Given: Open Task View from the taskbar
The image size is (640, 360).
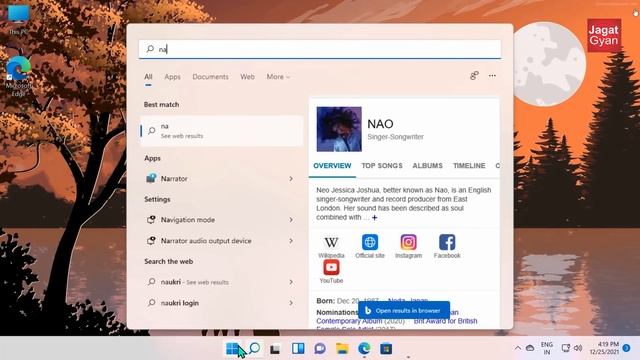Looking at the screenshot, I should click(276, 349).
